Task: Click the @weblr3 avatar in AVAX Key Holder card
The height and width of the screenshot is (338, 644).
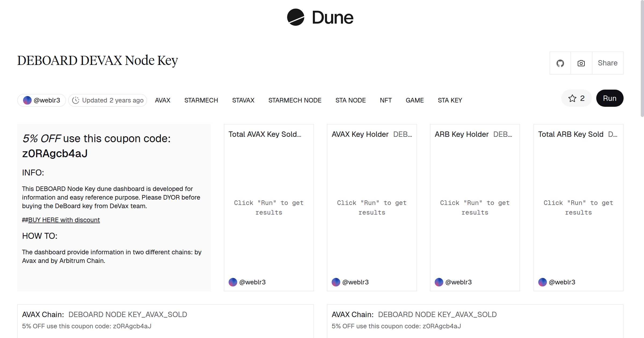Action: click(336, 282)
